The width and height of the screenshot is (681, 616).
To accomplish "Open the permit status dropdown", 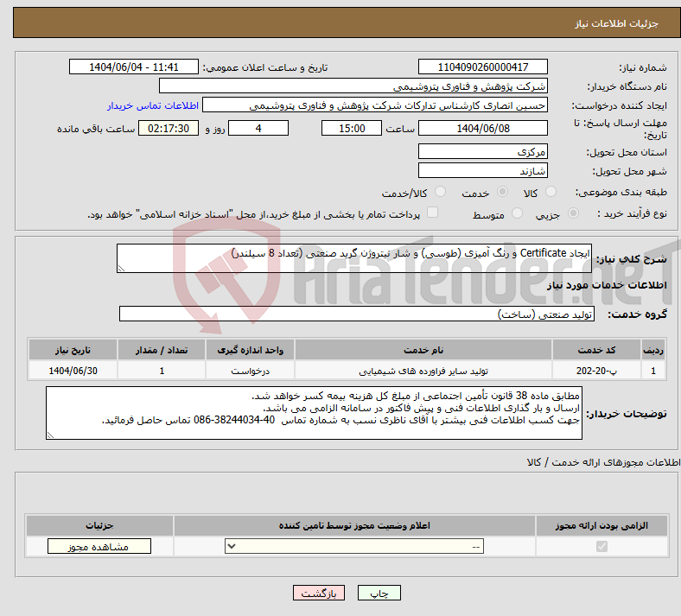I will [x=354, y=546].
